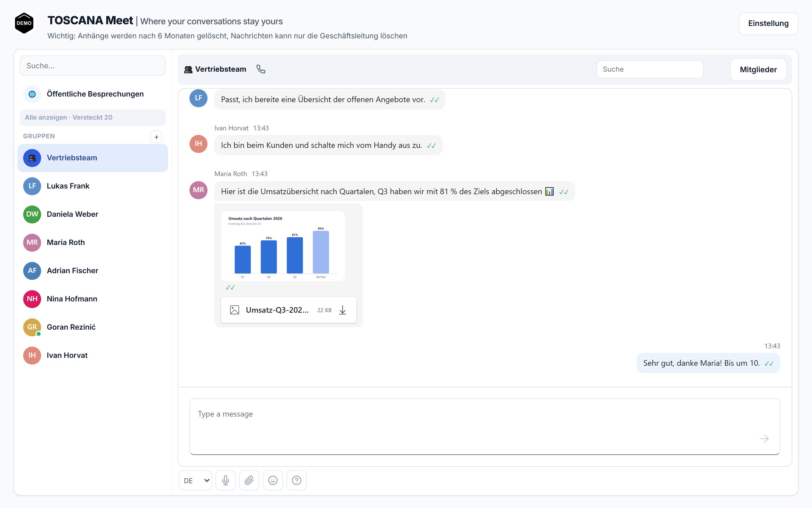Focus the chat header Suche field
This screenshot has width=812, height=508.
650,69
